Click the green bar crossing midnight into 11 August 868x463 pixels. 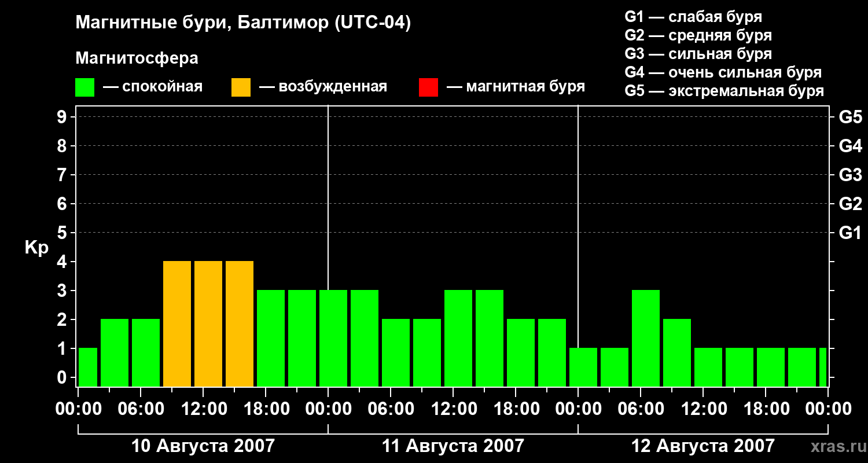point(333,339)
